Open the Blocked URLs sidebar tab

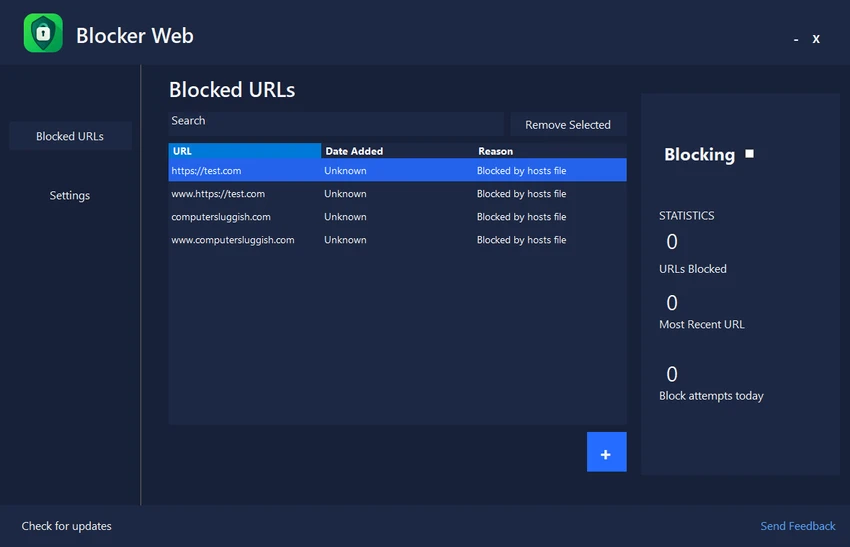(70, 136)
